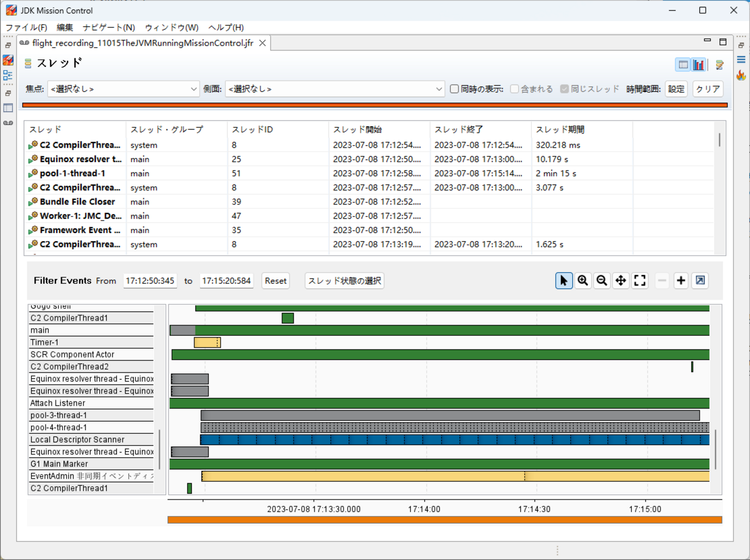This screenshot has height=560, width=750.
Task: Click the Reset button in Filter Events
Action: tap(275, 281)
